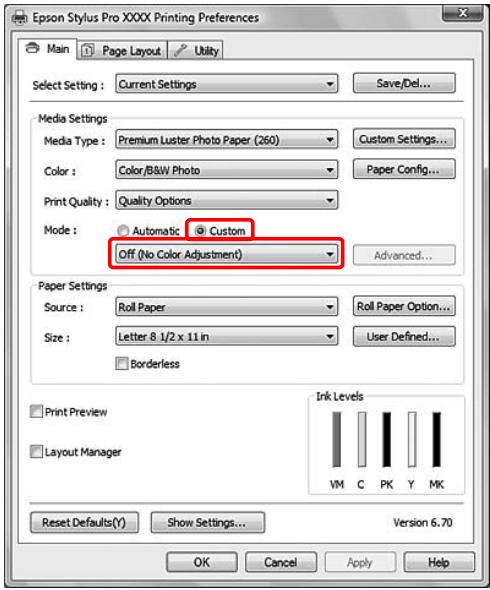
Task: Open the Select Setting dropdown
Action: (227, 84)
